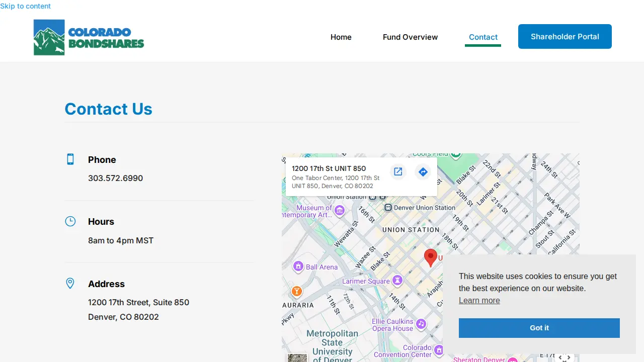Click the "1200 17th Street, Suite 850" address line
Image resolution: width=644 pixels, height=362 pixels.
coord(139,303)
